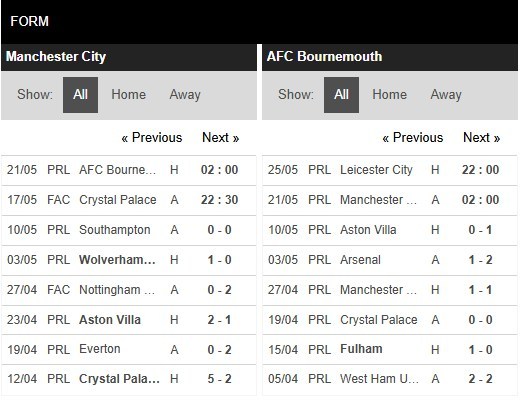Select All filter under AFC Bournemouth
524x403 pixels.
[x=341, y=95]
